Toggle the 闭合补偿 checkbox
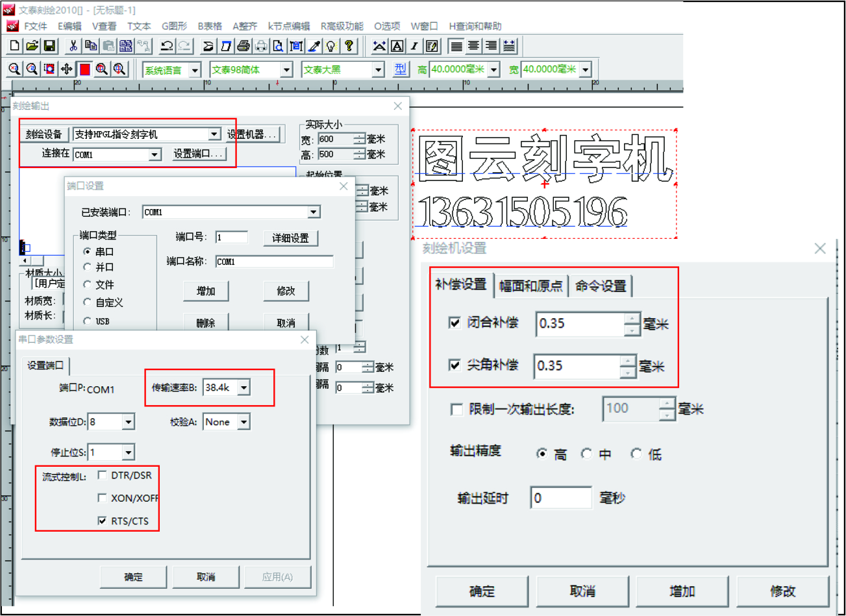 (455, 322)
